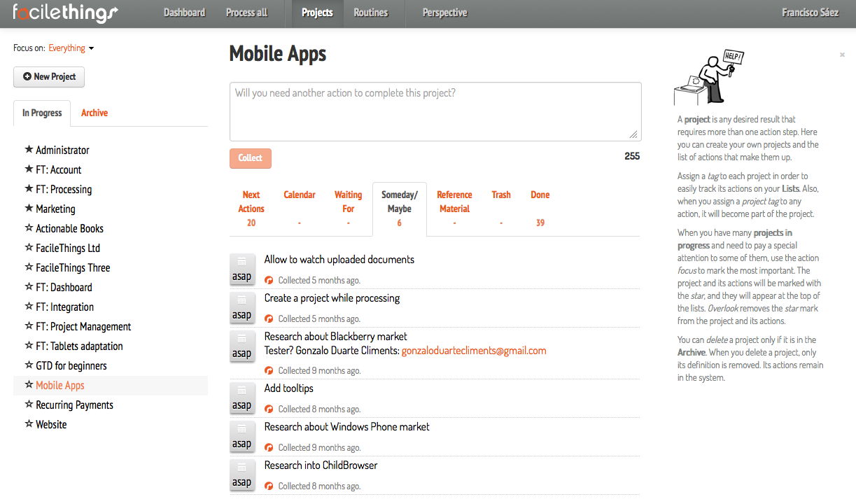Switch to Archive tab

click(94, 113)
